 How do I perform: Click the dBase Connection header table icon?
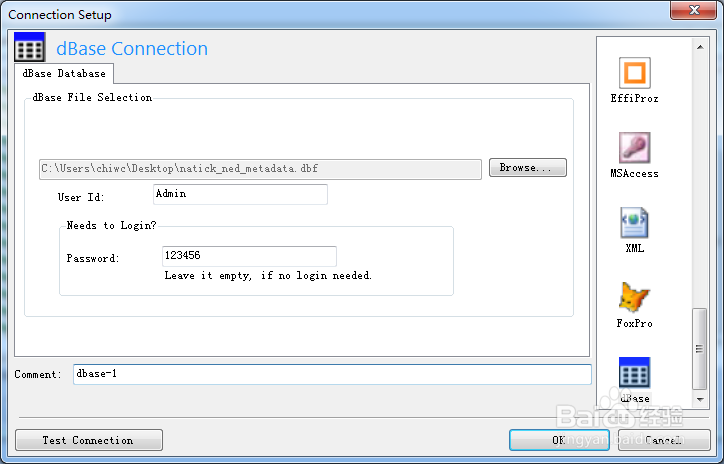tap(30, 47)
